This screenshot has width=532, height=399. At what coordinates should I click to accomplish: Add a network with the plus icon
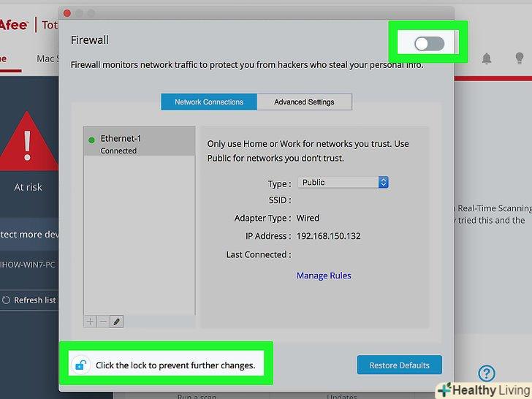90,322
